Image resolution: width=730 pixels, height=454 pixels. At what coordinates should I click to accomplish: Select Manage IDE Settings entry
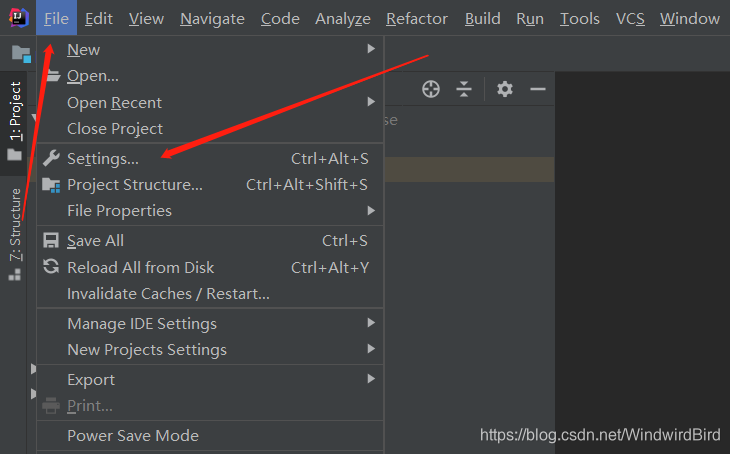click(210, 324)
